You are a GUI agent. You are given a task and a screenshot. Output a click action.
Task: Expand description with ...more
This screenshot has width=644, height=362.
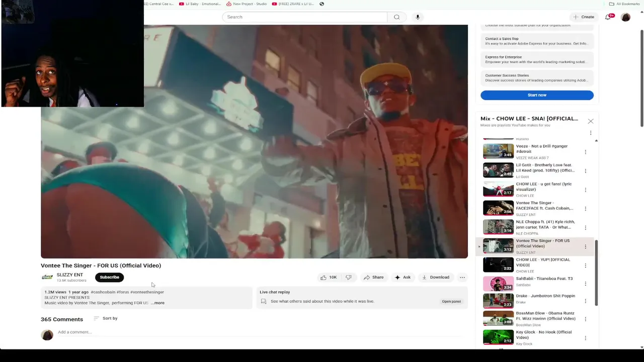[x=158, y=303]
